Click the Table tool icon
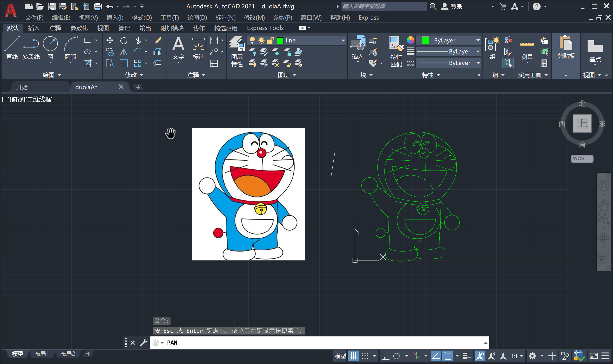Viewport: 613px width, 364px height. tap(214, 64)
